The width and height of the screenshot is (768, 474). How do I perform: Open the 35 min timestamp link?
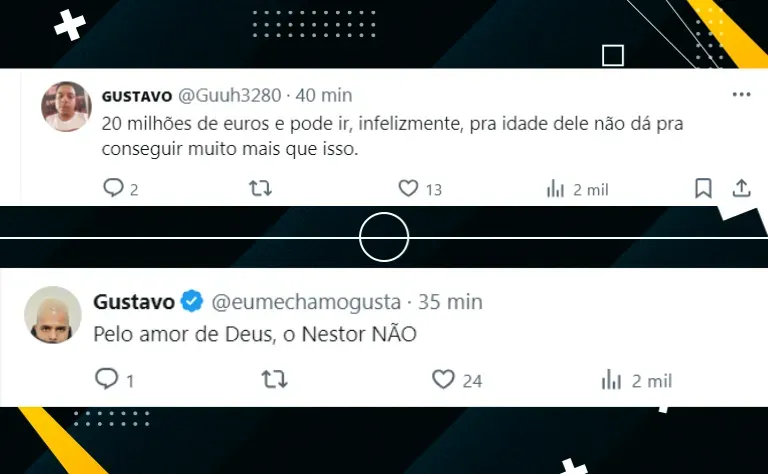450,302
